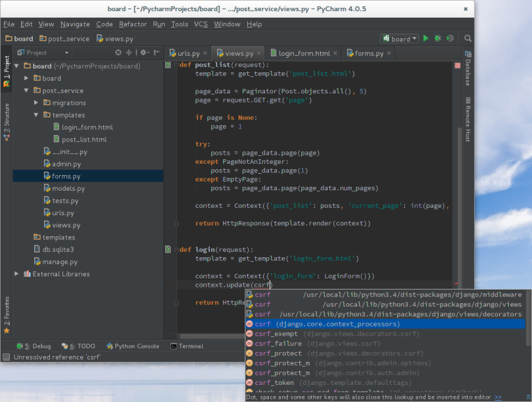Fold the login function in gutter
This screenshot has width=532, height=402.
click(176, 249)
